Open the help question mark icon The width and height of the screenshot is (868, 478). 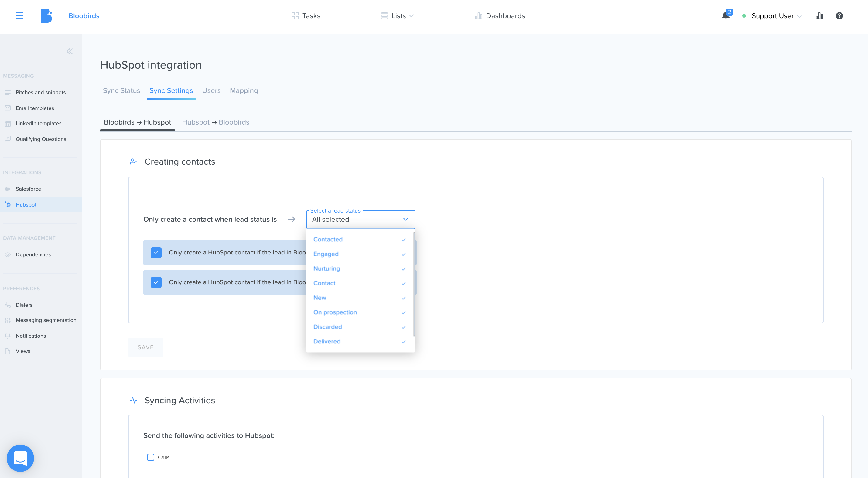[x=839, y=16]
